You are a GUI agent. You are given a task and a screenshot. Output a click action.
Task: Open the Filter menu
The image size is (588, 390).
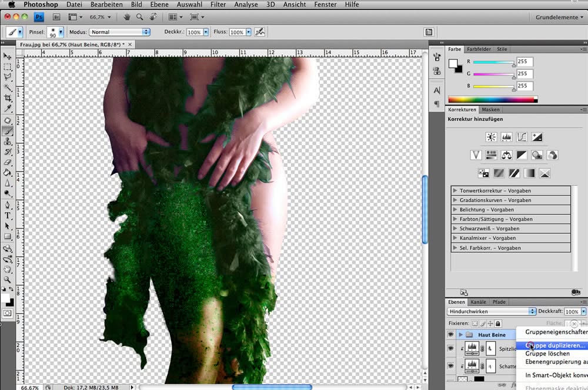(x=218, y=5)
